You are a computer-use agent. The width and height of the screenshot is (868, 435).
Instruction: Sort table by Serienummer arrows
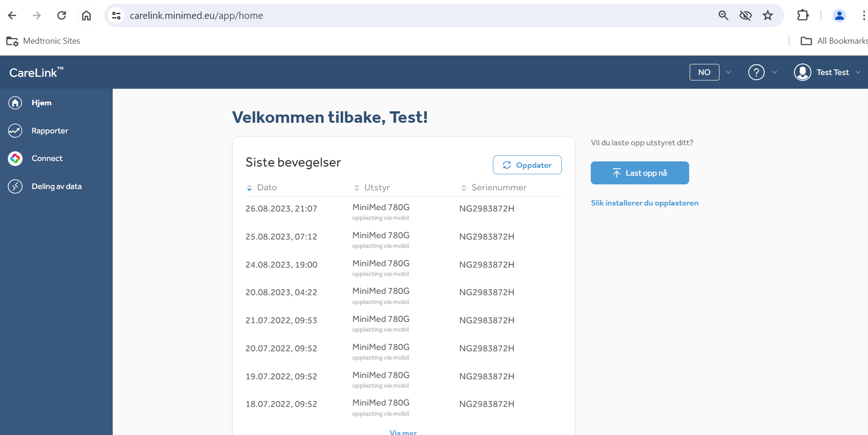tap(463, 188)
